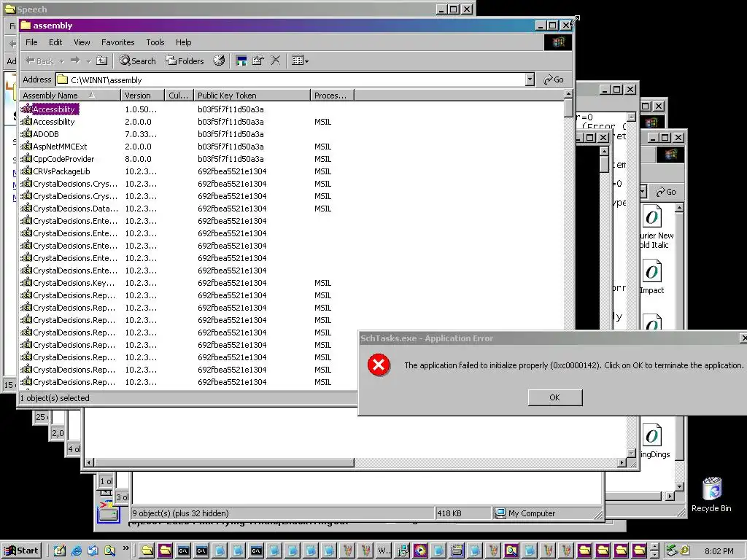Screen dimensions: 747x560
Task: Sort by Public Key Token column header
Action: click(x=252, y=96)
